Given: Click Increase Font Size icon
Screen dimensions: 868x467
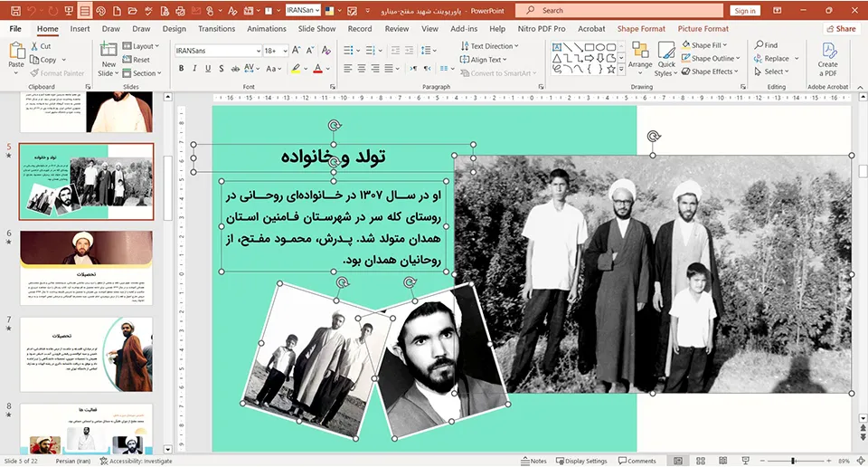Looking at the screenshot, I should (x=297, y=51).
